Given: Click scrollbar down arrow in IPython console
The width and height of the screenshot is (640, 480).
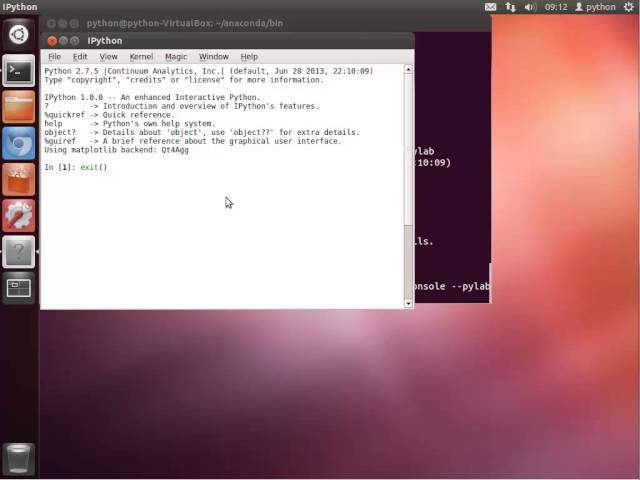Looking at the screenshot, I should 408,304.
